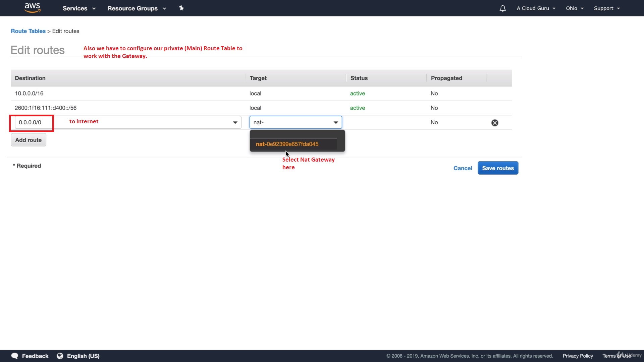Open the Resource Groups menu

click(x=137, y=8)
